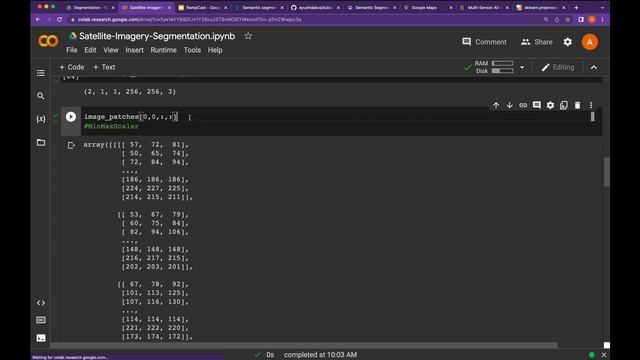The image size is (640, 360).
Task: Close the bottom status bar
Action: coord(604,355)
